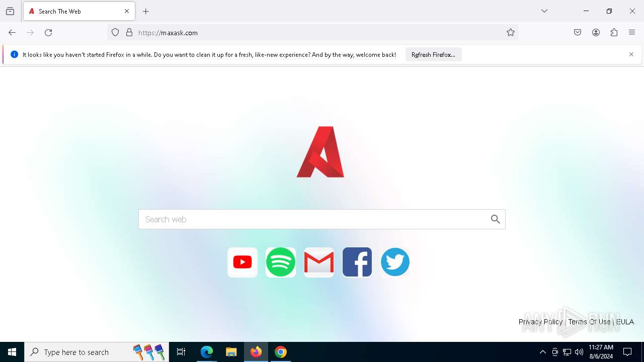Open the EULA link
Viewport: 644px width, 362px height.
[625, 322]
